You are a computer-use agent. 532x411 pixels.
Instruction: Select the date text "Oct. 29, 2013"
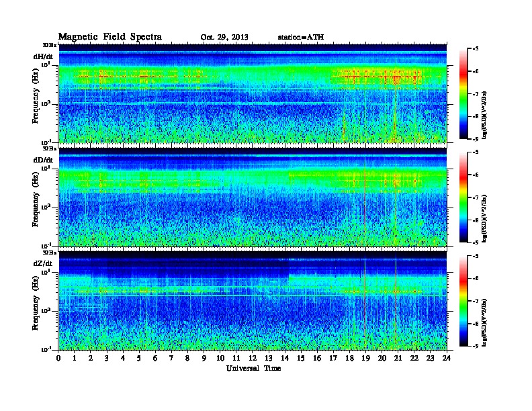tap(224, 38)
